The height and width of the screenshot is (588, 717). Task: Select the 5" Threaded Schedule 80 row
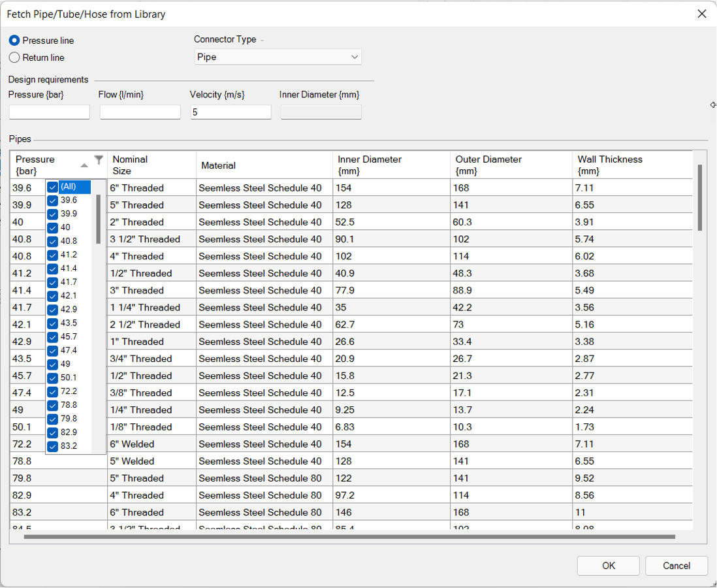351,478
